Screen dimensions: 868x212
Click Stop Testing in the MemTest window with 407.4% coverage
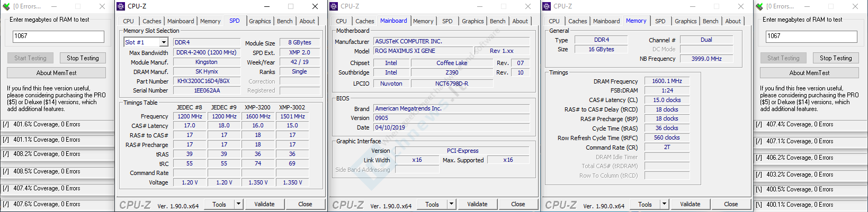click(x=836, y=58)
